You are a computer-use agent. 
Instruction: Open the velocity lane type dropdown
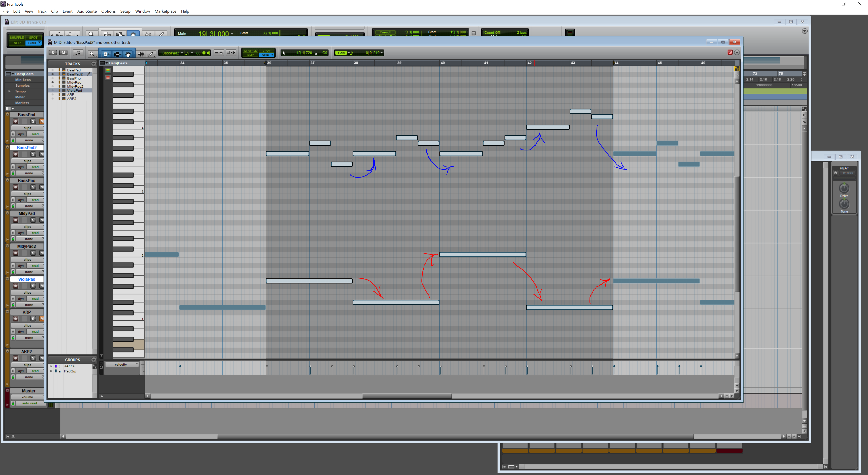[122, 364]
